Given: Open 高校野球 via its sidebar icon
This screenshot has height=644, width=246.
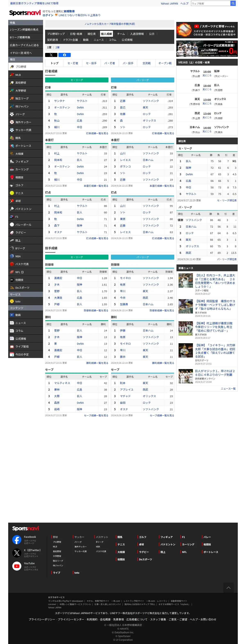Looking at the screenshot, I should point(12,83).
